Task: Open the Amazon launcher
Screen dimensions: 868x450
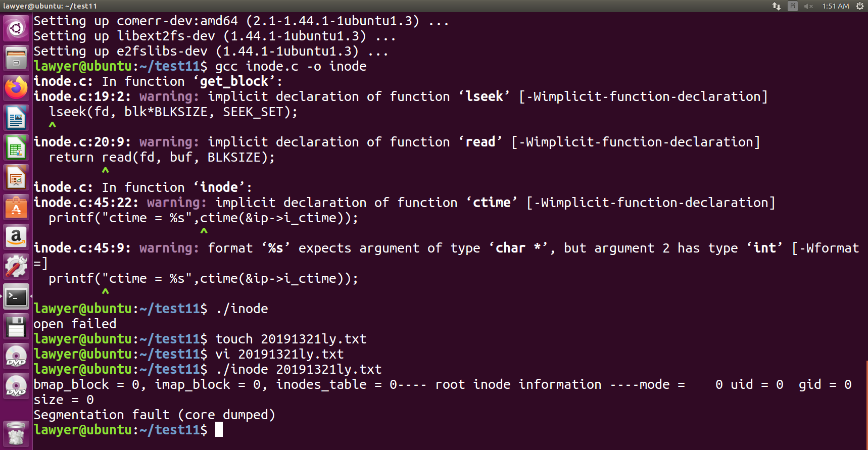Action: tap(16, 237)
